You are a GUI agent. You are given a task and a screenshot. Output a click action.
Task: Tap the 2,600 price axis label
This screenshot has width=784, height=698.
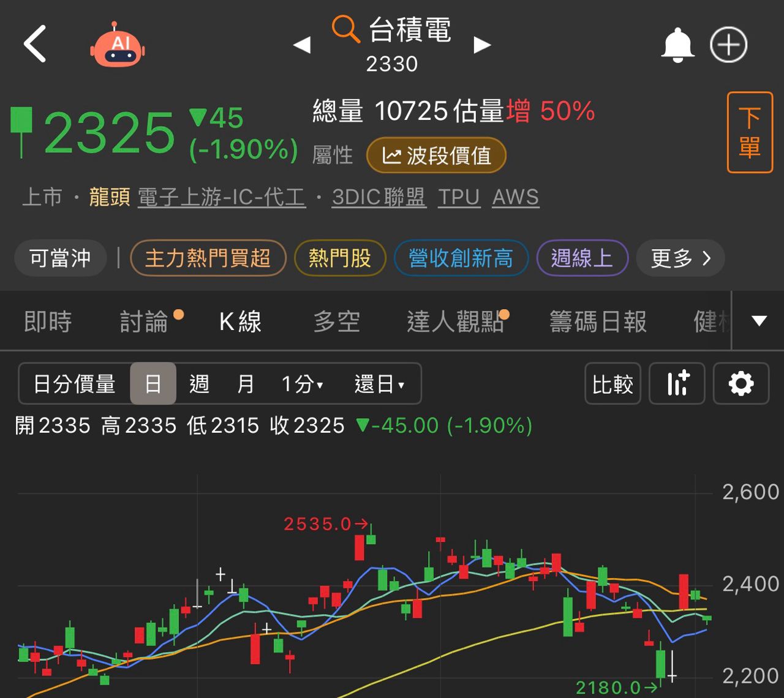tap(750, 492)
